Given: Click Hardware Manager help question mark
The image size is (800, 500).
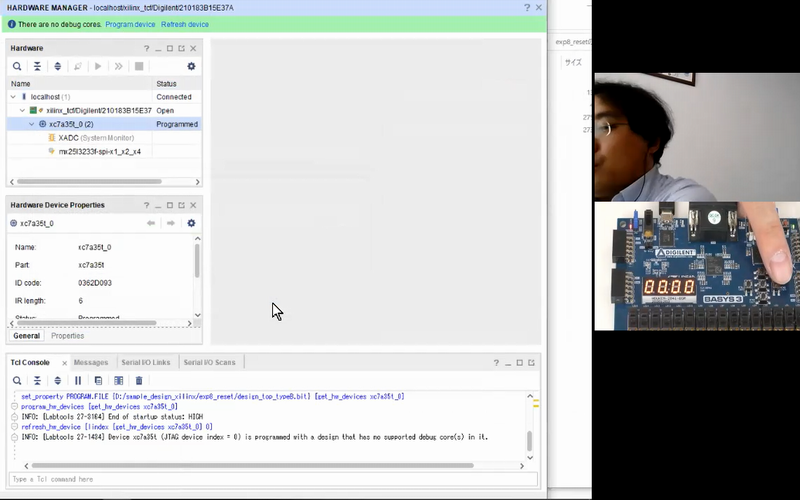Looking at the screenshot, I should tap(527, 8).
